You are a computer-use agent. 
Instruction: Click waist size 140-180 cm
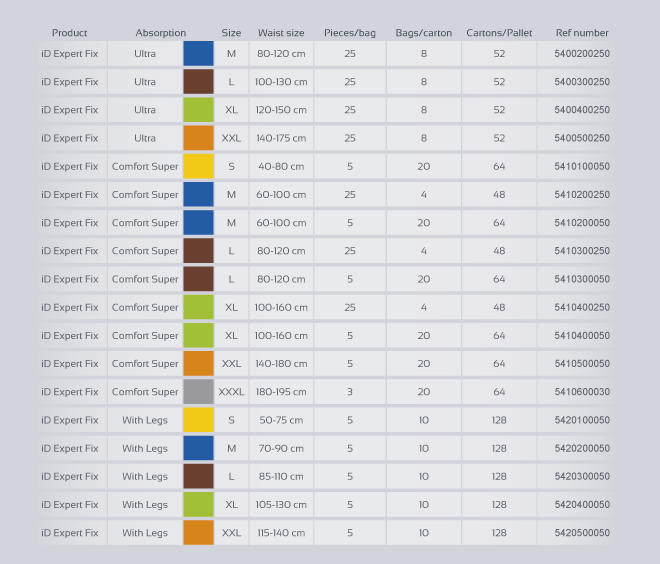(x=281, y=364)
